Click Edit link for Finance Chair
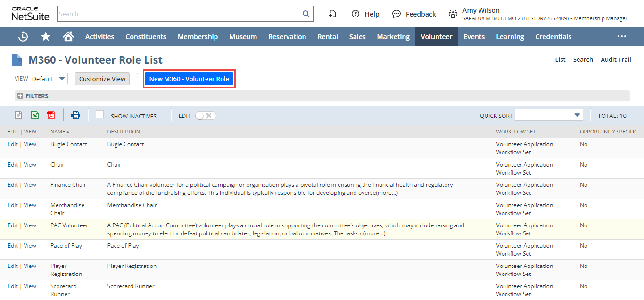Image resolution: width=644 pixels, height=300 pixels. pos(13,185)
